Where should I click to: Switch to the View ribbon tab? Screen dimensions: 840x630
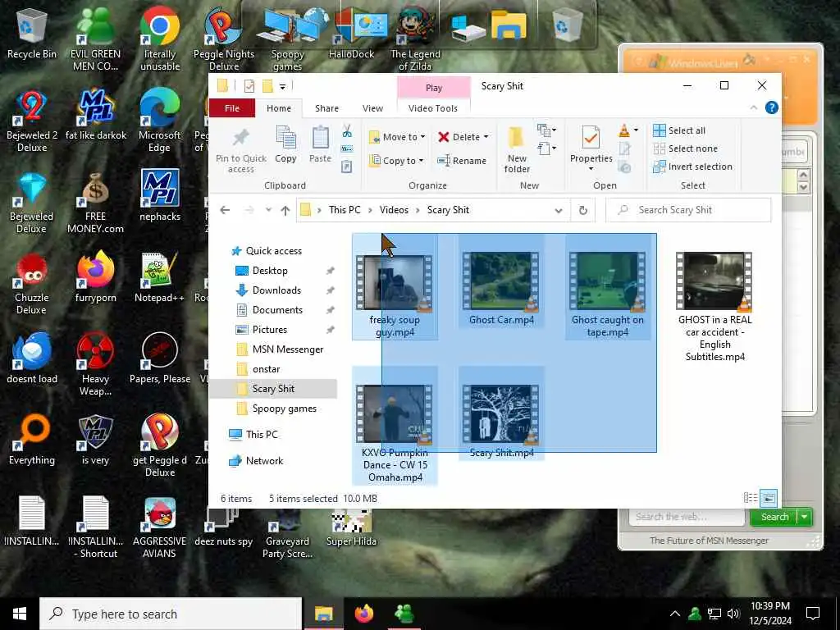click(x=373, y=108)
